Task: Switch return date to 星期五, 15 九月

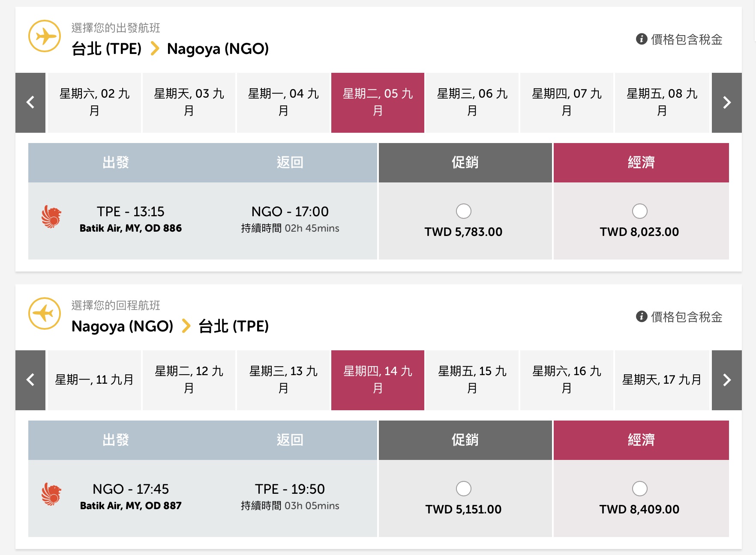Action: click(472, 380)
